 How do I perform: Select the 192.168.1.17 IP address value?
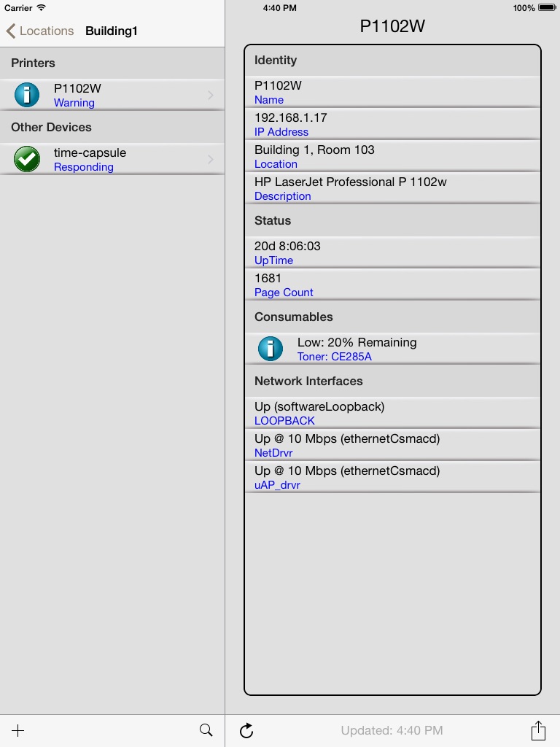(290, 117)
